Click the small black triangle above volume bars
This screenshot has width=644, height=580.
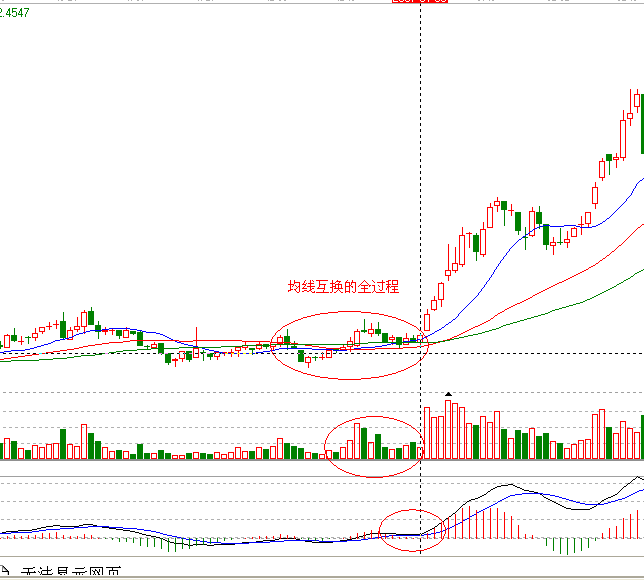tap(449, 394)
